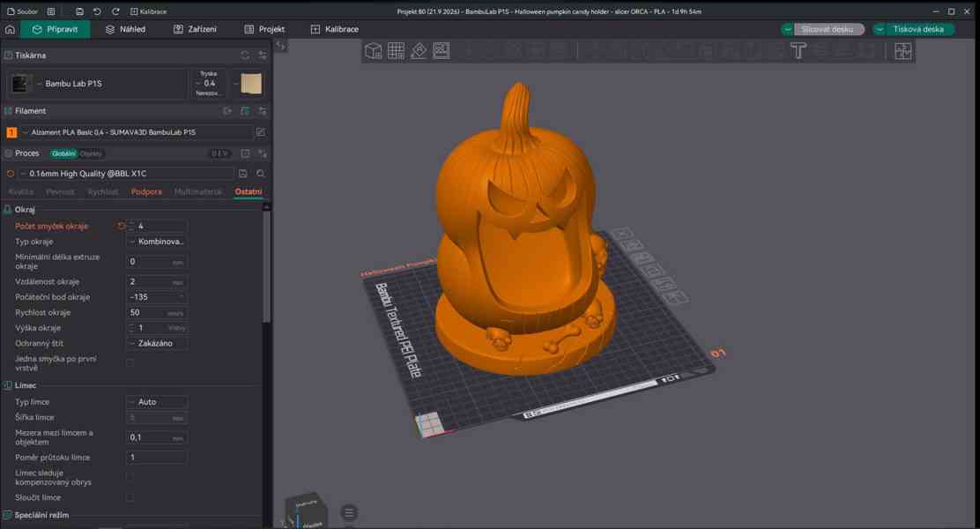
Task: Open the Bambu Lab P1S printer dropdown
Action: click(97, 84)
